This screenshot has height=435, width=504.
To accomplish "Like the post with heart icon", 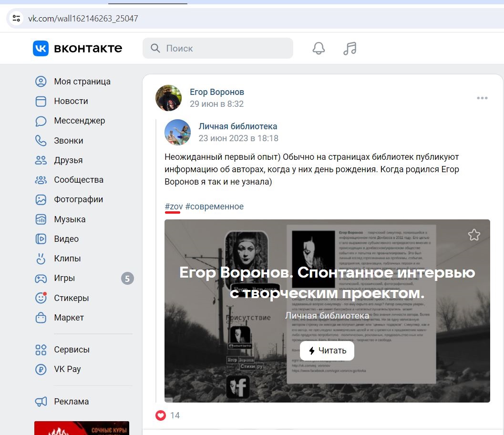I will tap(161, 415).
